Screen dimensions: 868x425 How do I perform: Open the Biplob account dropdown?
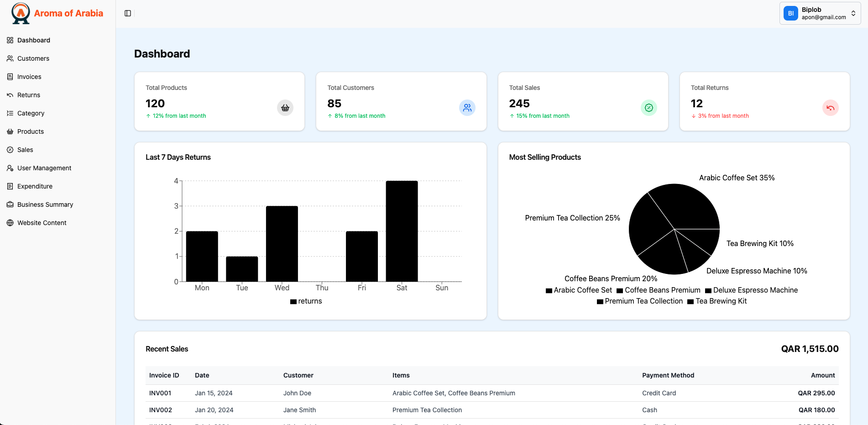[820, 13]
